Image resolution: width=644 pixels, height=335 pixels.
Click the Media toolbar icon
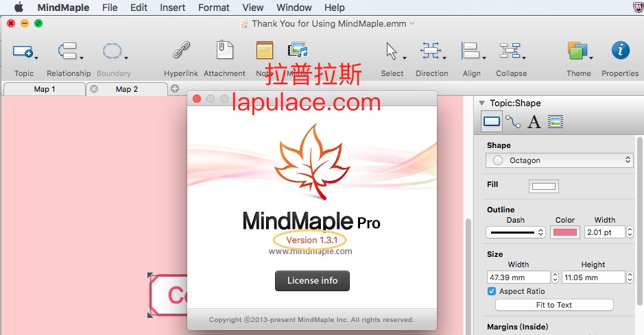pyautogui.click(x=298, y=50)
